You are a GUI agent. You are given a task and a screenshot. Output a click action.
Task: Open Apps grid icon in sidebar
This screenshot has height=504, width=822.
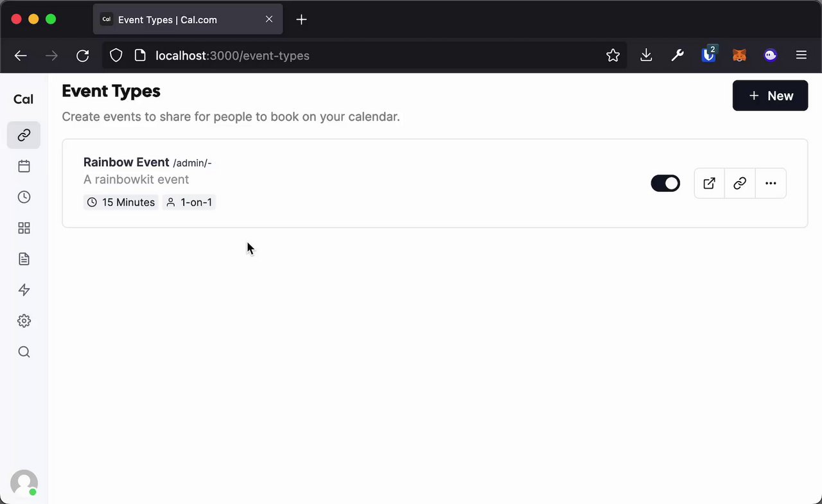(24, 228)
